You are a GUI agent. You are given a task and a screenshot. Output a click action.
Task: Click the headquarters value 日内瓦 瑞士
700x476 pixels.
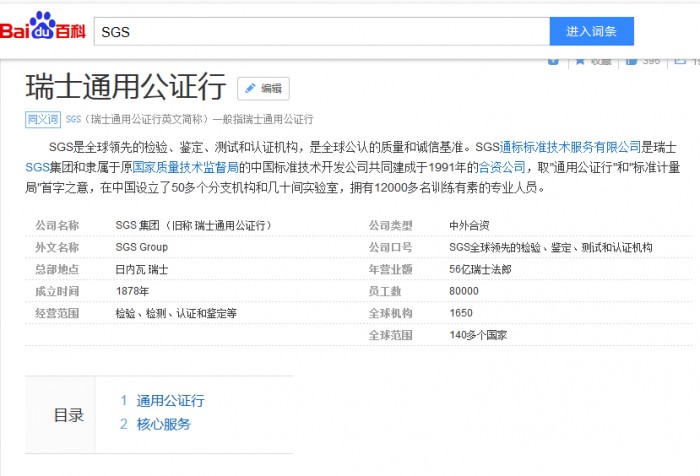pos(142,269)
